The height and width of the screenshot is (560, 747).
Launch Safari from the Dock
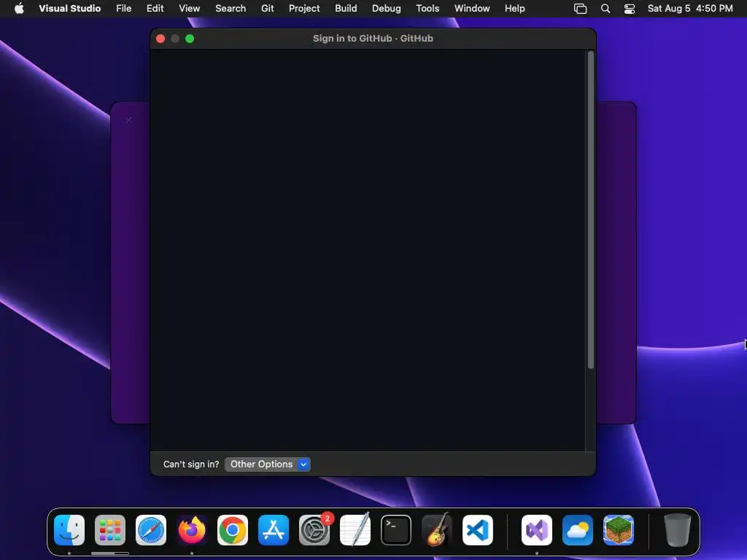pyautogui.click(x=151, y=530)
